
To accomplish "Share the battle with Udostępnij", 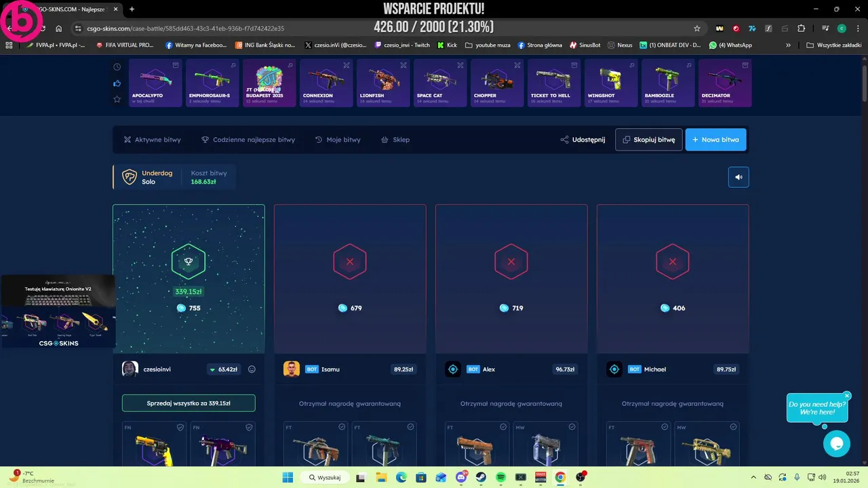I will 583,140.
